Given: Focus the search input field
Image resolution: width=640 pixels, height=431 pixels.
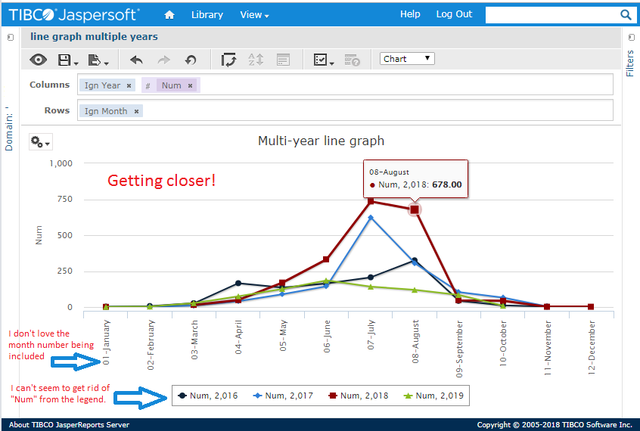Looking at the screenshot, I should click(551, 15).
